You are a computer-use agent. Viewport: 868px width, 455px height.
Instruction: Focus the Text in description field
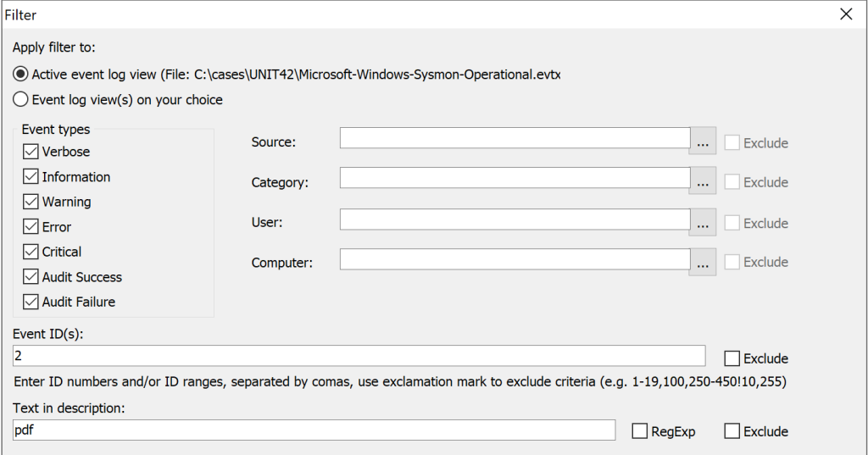(x=314, y=430)
